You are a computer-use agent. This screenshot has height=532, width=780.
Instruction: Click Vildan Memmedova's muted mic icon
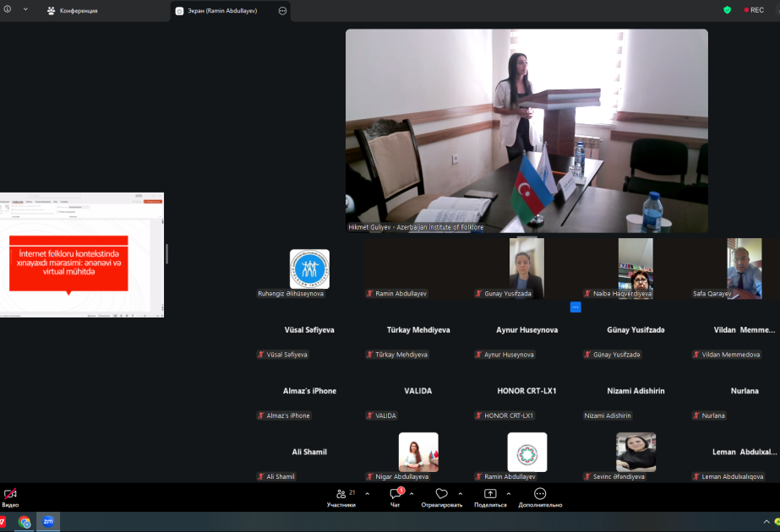point(696,355)
